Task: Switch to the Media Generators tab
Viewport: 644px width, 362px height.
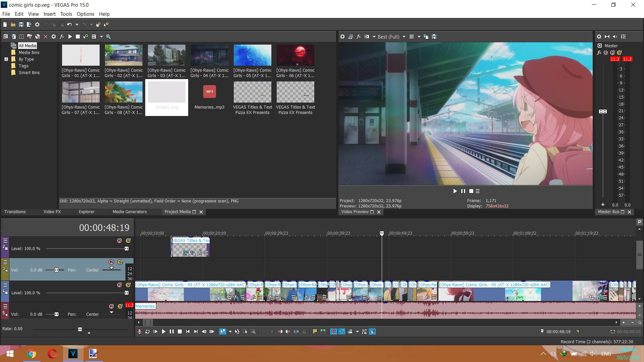Action: click(x=129, y=212)
